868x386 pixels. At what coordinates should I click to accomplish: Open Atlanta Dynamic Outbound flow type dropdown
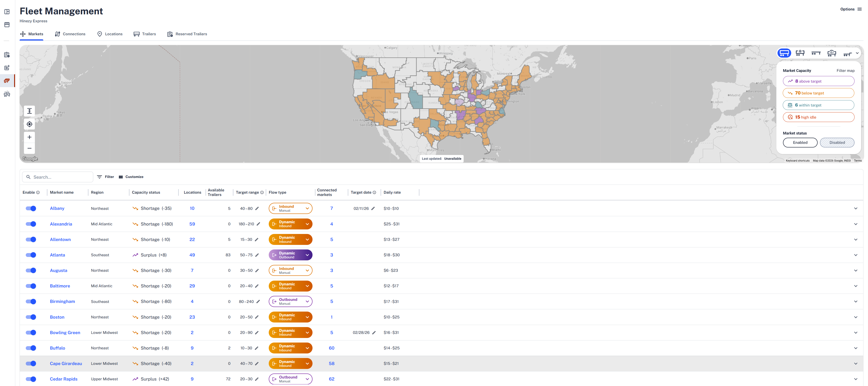point(307,255)
